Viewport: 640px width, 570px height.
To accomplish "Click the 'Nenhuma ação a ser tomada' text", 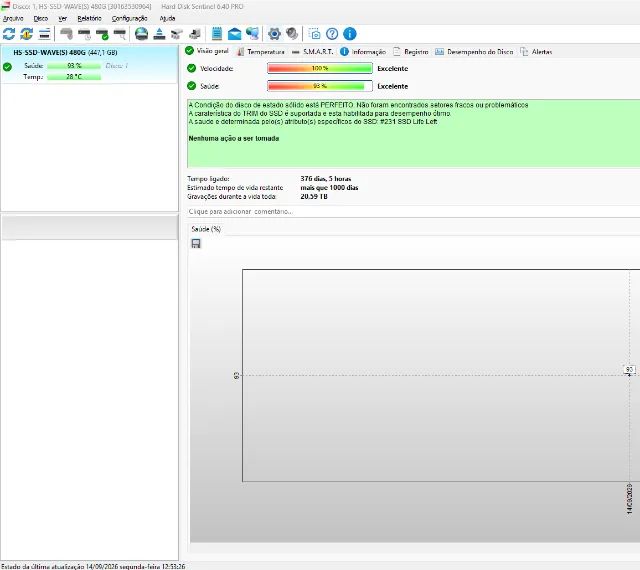I will tap(234, 138).
